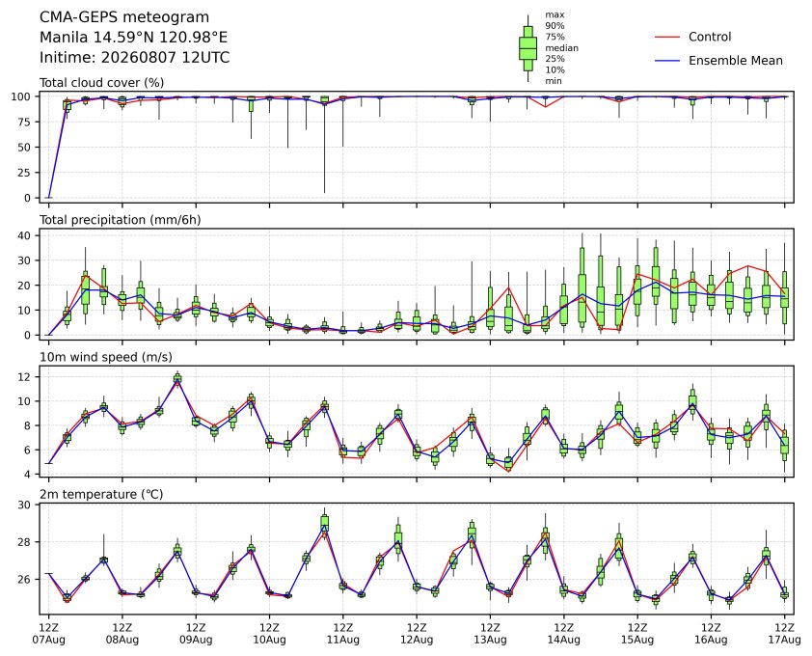Click the 12Z 08Aug x-axis label
The width and height of the screenshot is (812, 656).
(x=122, y=633)
